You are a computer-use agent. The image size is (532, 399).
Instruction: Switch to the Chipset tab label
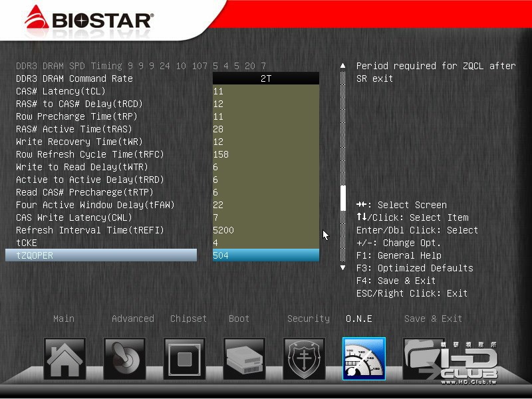pos(188,319)
